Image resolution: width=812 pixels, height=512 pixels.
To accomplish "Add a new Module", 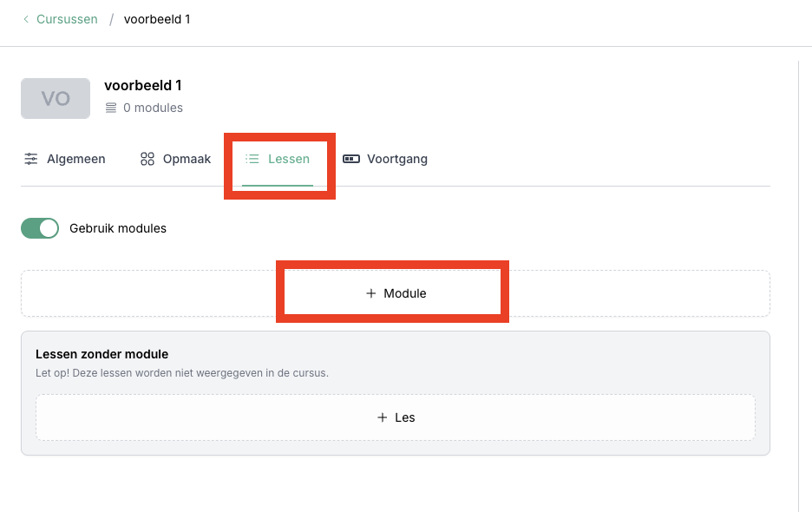I will (404, 293).
